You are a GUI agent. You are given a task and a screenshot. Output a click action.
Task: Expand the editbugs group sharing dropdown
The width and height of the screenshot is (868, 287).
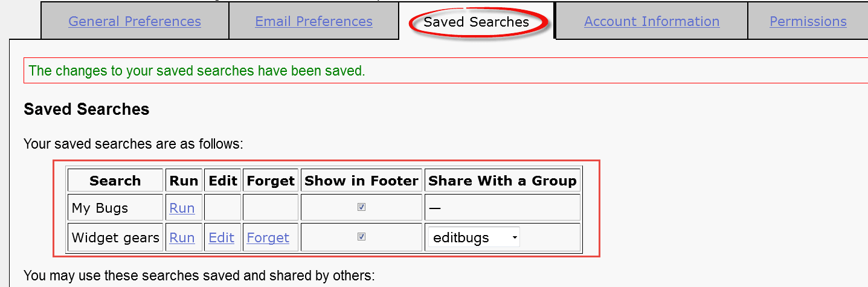[474, 238]
